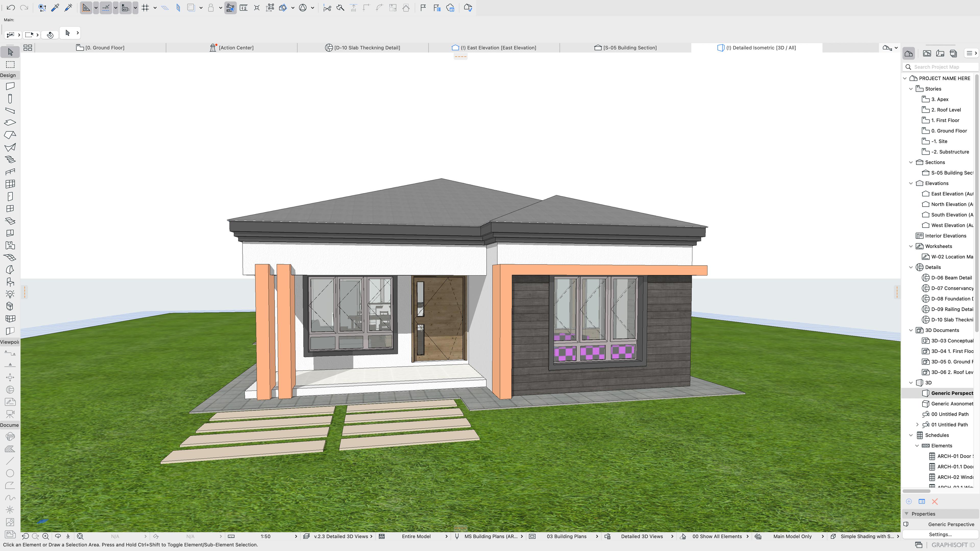Screen dimensions: 980x551
Task: Select the Circle tool in Document tools
Action: pos(10,473)
